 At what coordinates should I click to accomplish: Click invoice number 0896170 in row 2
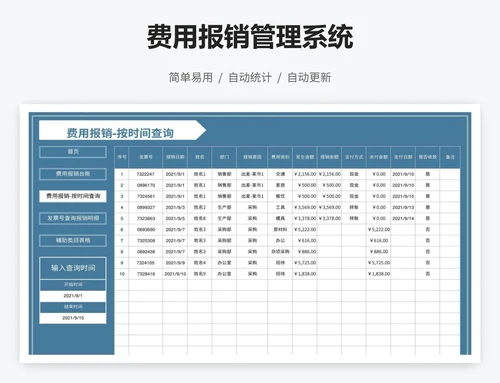[146, 185]
